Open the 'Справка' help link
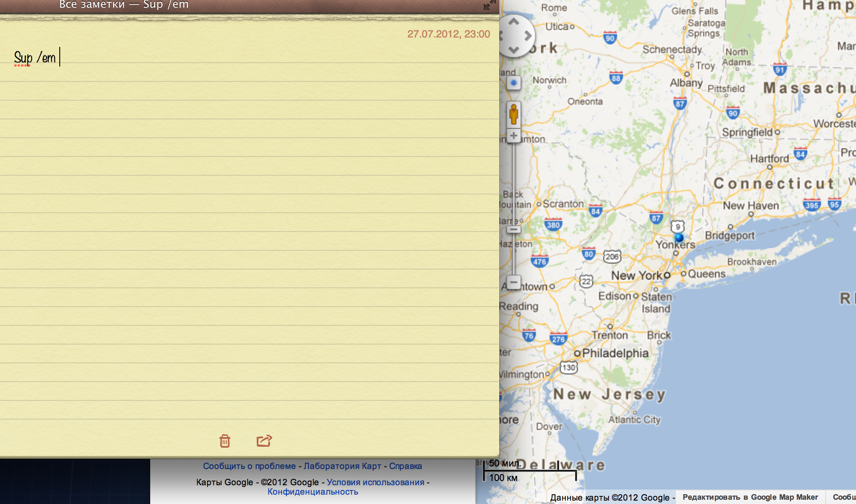856x504 pixels. [x=405, y=466]
